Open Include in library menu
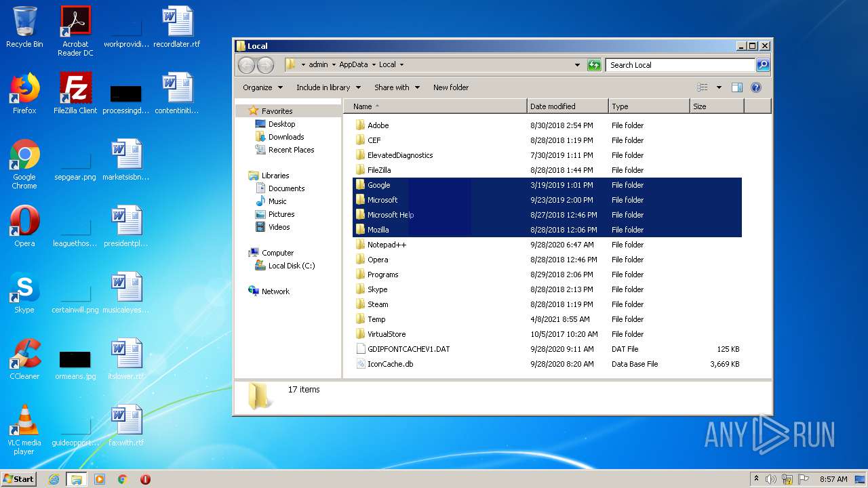 click(328, 87)
